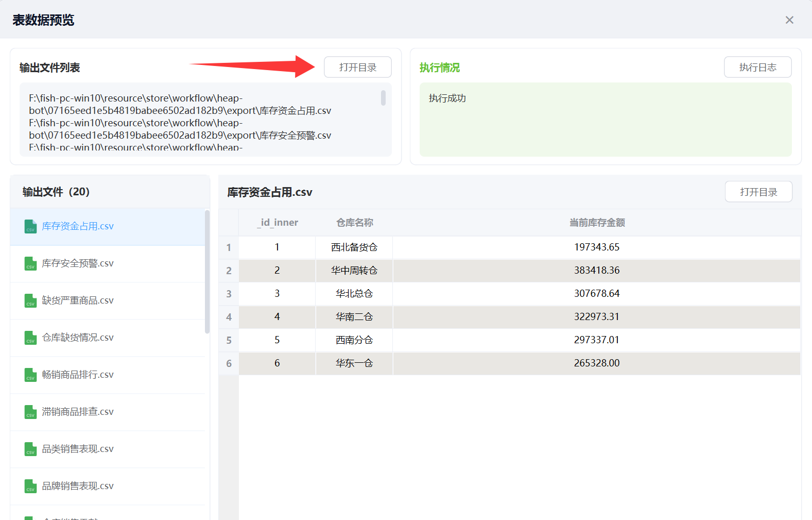
Task: Select the 华中周转仓 table cell
Action: (354, 271)
